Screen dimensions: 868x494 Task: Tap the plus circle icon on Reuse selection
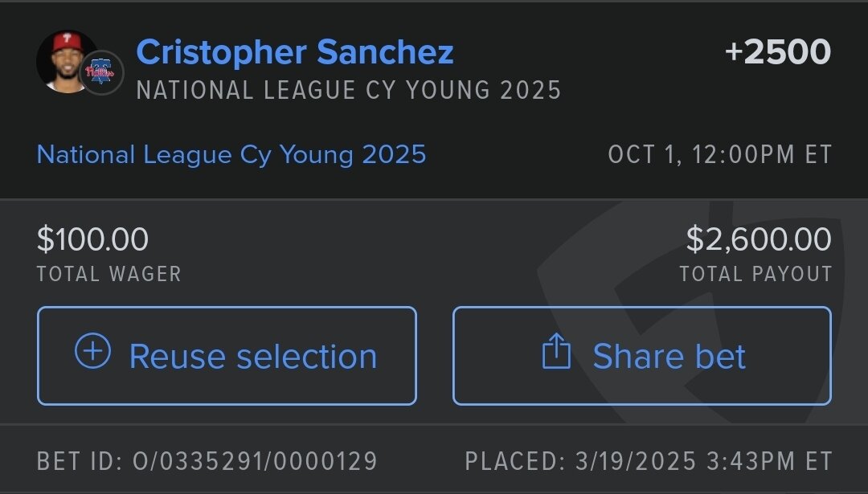92,351
